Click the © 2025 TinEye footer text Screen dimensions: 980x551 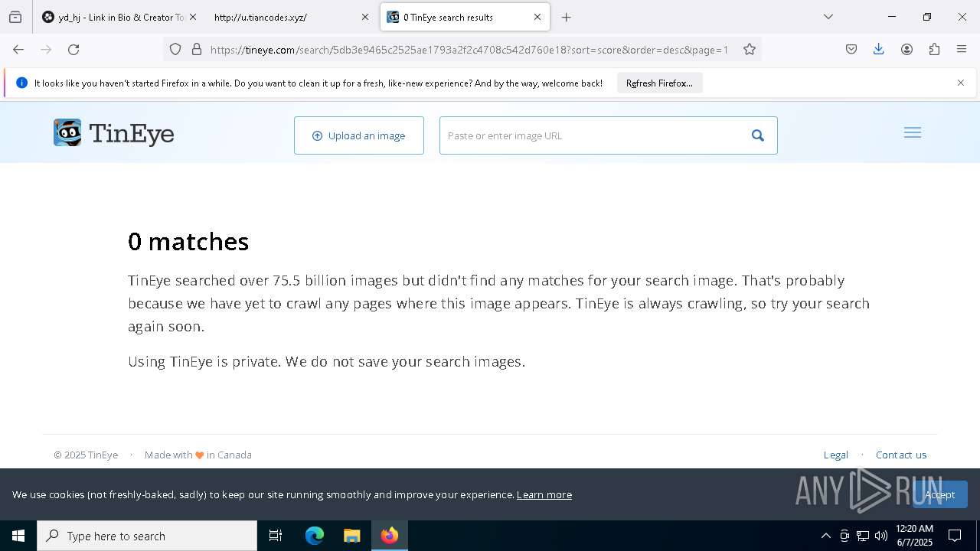point(86,455)
